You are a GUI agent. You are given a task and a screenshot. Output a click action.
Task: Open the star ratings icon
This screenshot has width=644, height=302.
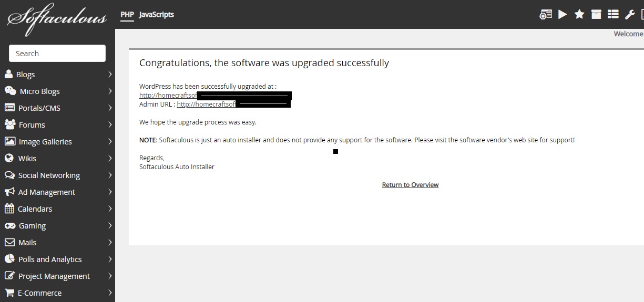coord(579,14)
